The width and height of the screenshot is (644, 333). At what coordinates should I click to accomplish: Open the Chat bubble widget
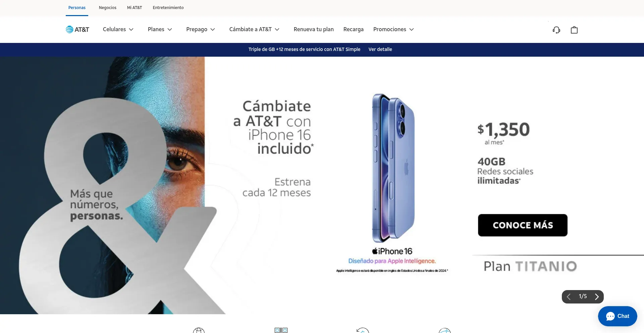tap(618, 316)
